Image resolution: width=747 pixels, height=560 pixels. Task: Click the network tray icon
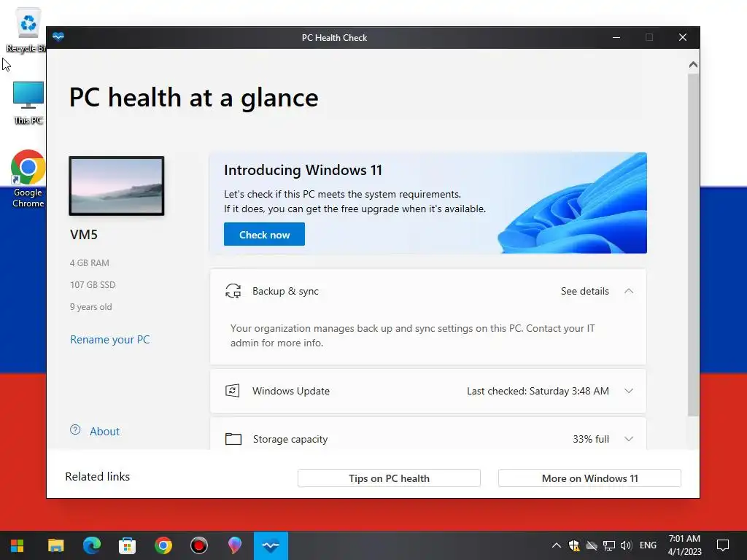click(x=609, y=545)
